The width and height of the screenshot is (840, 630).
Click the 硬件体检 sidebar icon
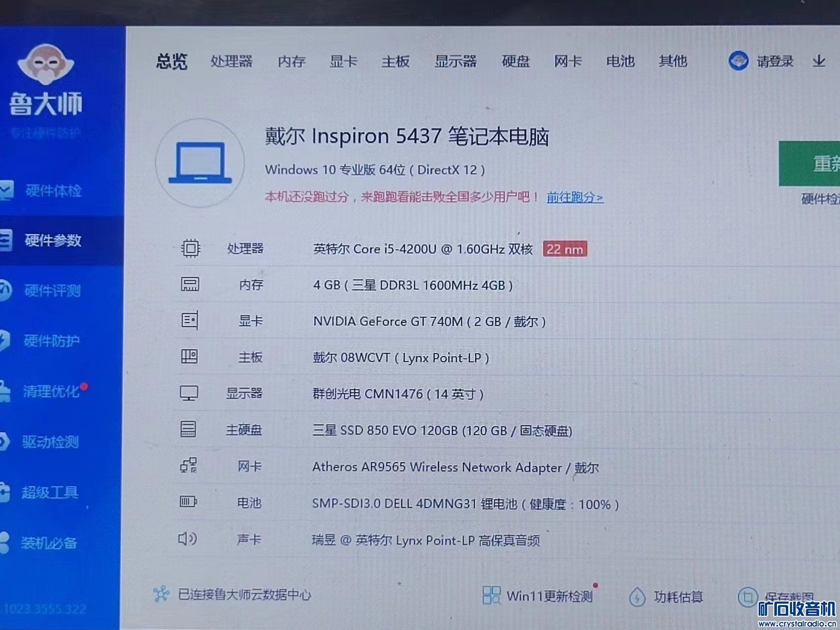pyautogui.click(x=6, y=190)
